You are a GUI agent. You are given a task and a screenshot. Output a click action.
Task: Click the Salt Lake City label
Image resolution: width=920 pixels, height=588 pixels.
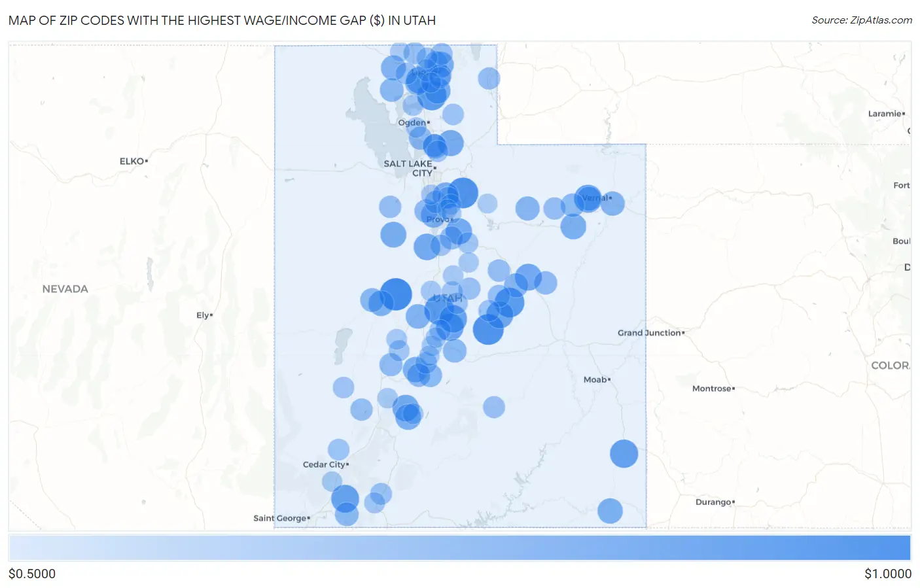pyautogui.click(x=410, y=168)
